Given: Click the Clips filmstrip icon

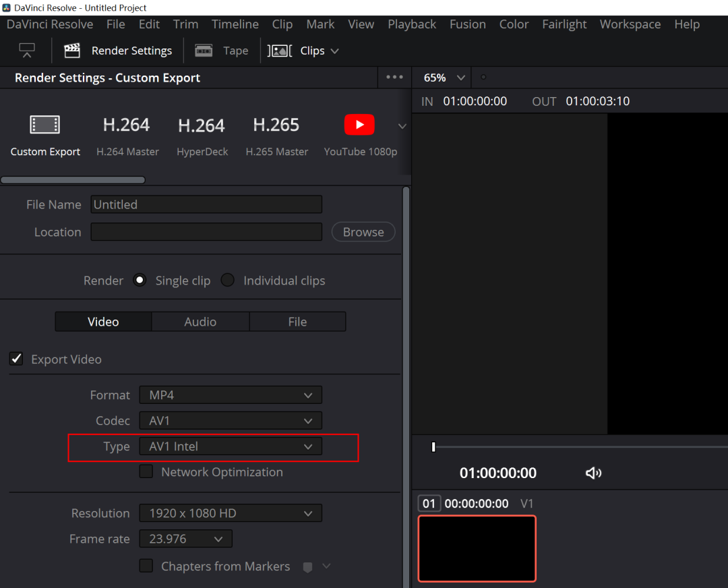Looking at the screenshot, I should click(x=280, y=51).
